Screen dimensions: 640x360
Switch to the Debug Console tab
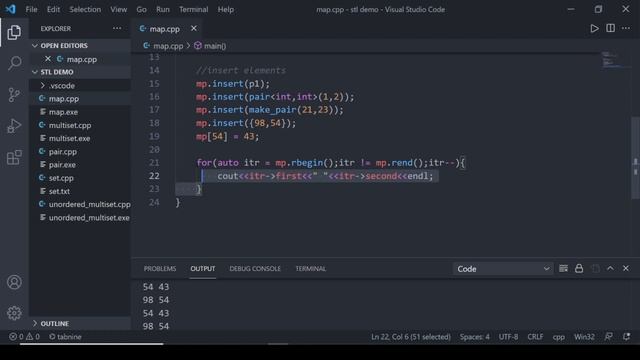click(x=255, y=269)
